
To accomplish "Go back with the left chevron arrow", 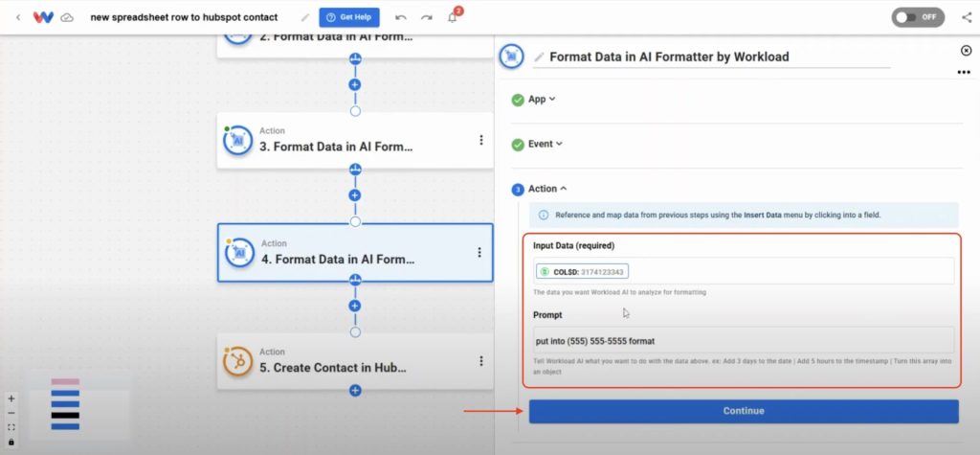I will (x=18, y=17).
